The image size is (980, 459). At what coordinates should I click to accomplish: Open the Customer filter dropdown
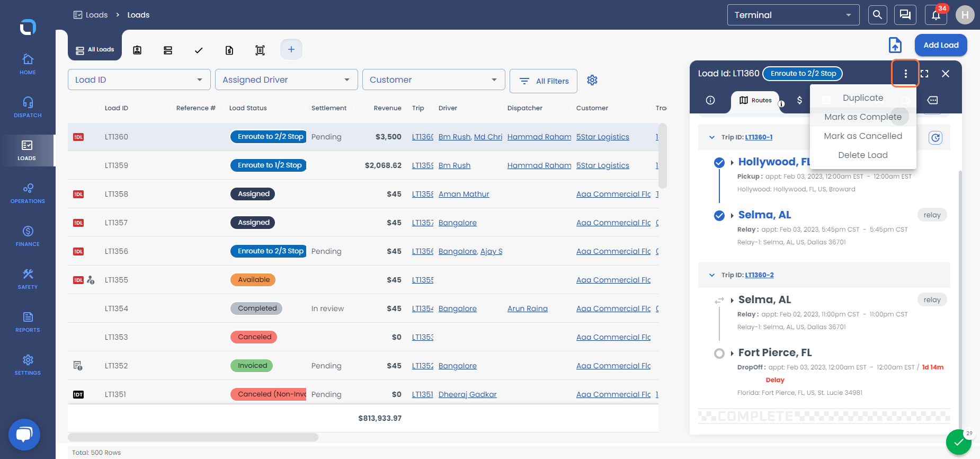coord(434,80)
